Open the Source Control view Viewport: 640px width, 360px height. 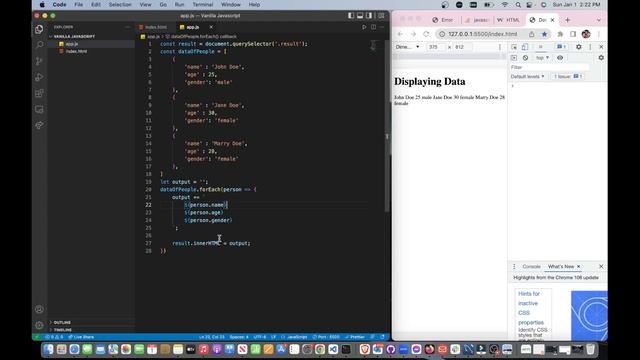pyautogui.click(x=39, y=61)
